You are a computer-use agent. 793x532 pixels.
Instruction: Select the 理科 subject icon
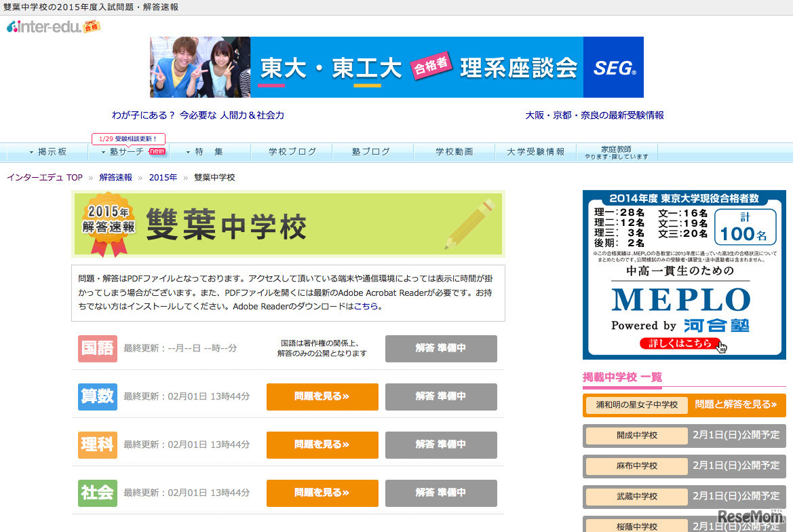(x=99, y=445)
